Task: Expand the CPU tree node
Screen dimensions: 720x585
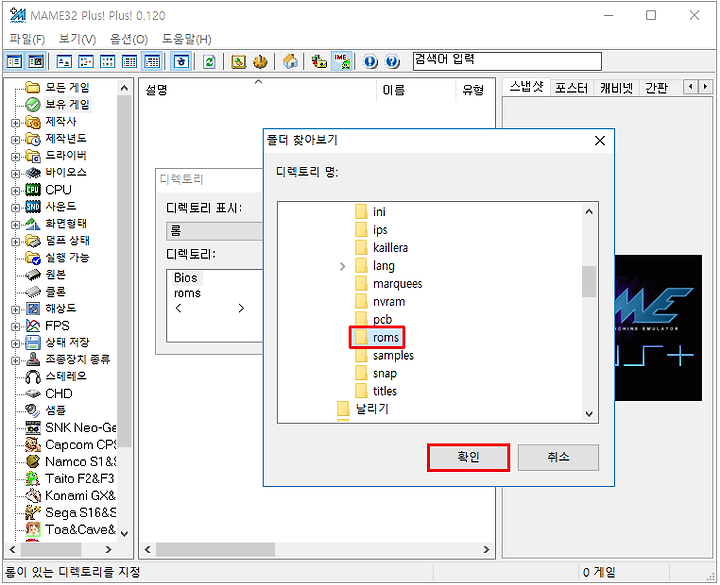Action: click(x=15, y=191)
